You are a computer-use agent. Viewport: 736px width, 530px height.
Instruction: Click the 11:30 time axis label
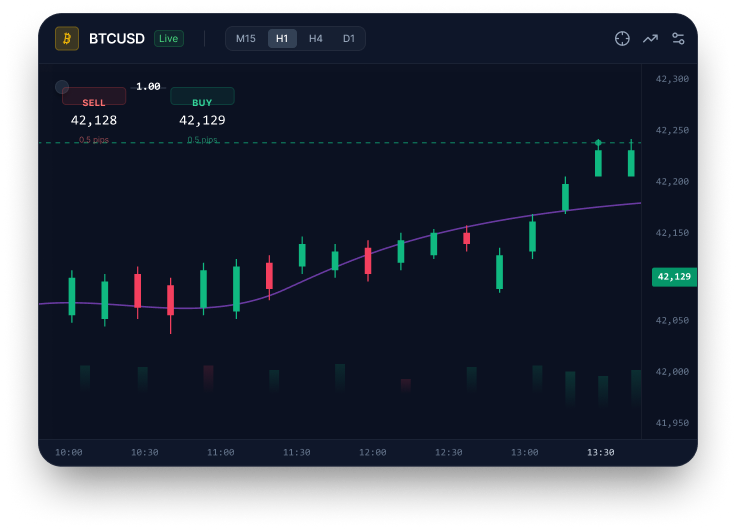pyautogui.click(x=297, y=453)
